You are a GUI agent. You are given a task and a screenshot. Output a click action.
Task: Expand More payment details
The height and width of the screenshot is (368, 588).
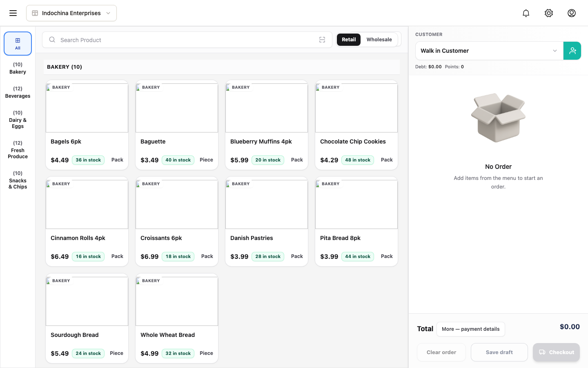[x=470, y=329]
